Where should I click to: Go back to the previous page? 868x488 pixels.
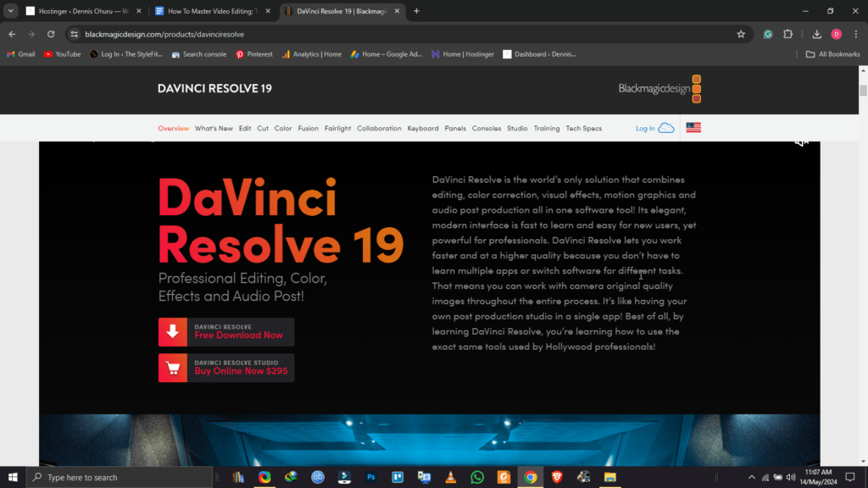click(12, 34)
